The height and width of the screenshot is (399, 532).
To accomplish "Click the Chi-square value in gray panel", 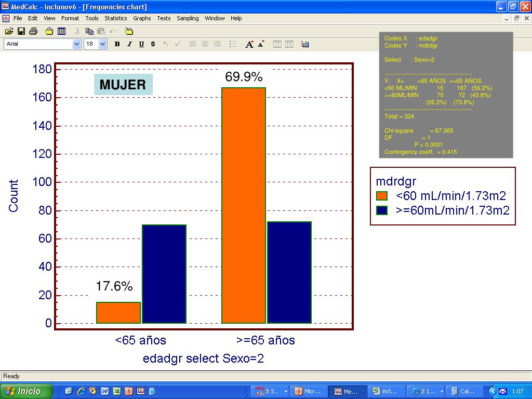I will click(x=444, y=130).
